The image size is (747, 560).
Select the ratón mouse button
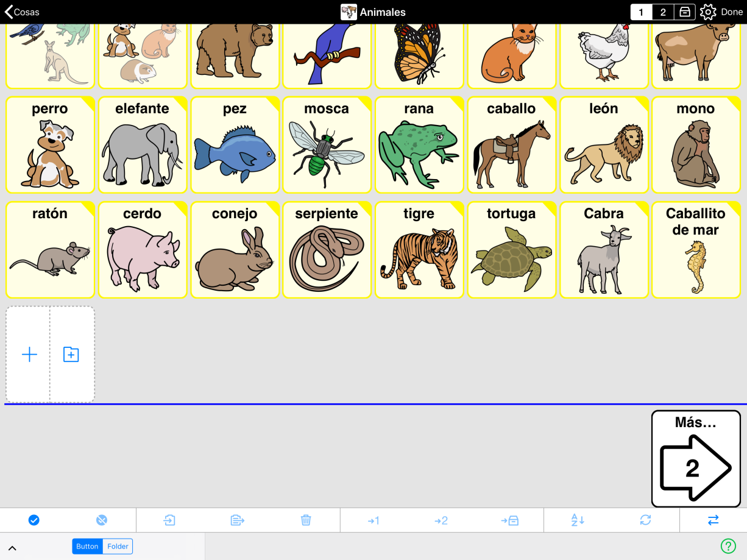[x=50, y=250]
